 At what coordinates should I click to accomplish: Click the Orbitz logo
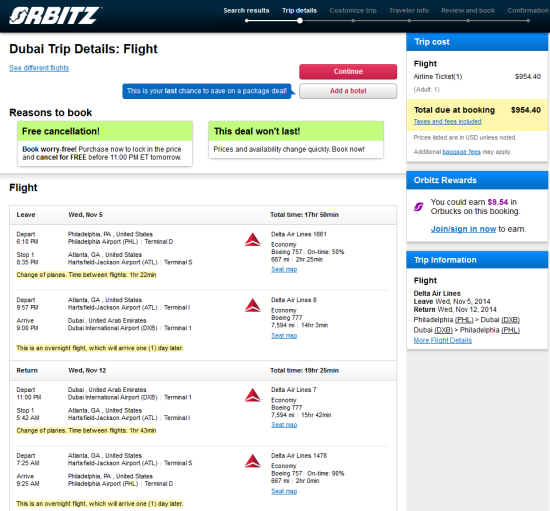point(55,16)
